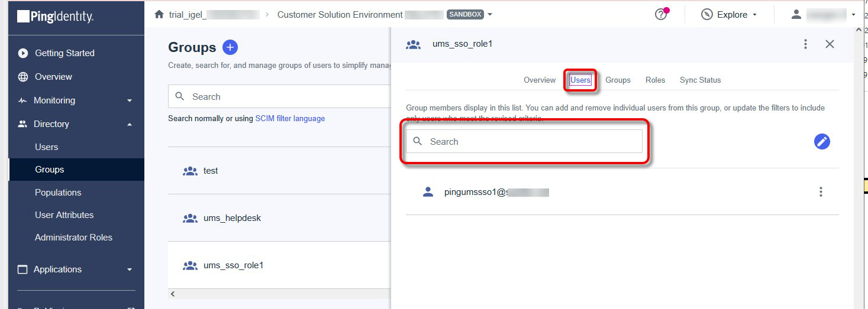Click the blue pencil edit icon
Viewport: 868px width, 309px height.
point(822,141)
